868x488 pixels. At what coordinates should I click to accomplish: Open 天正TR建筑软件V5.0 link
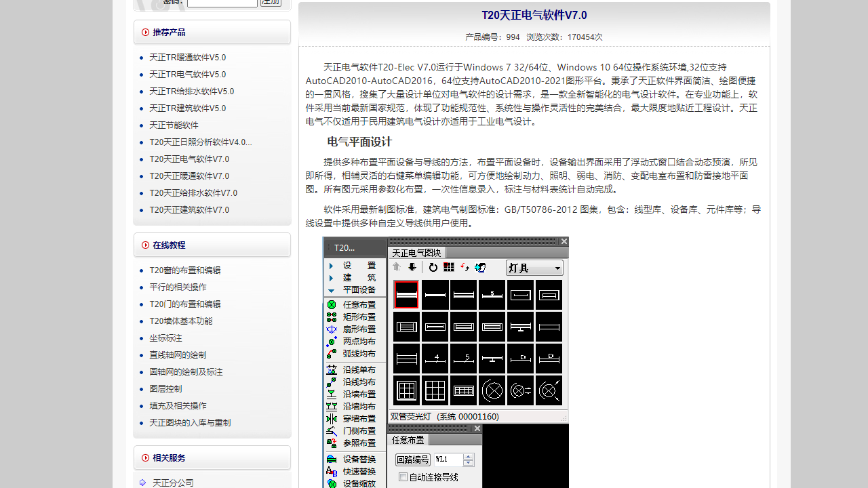[x=188, y=108]
